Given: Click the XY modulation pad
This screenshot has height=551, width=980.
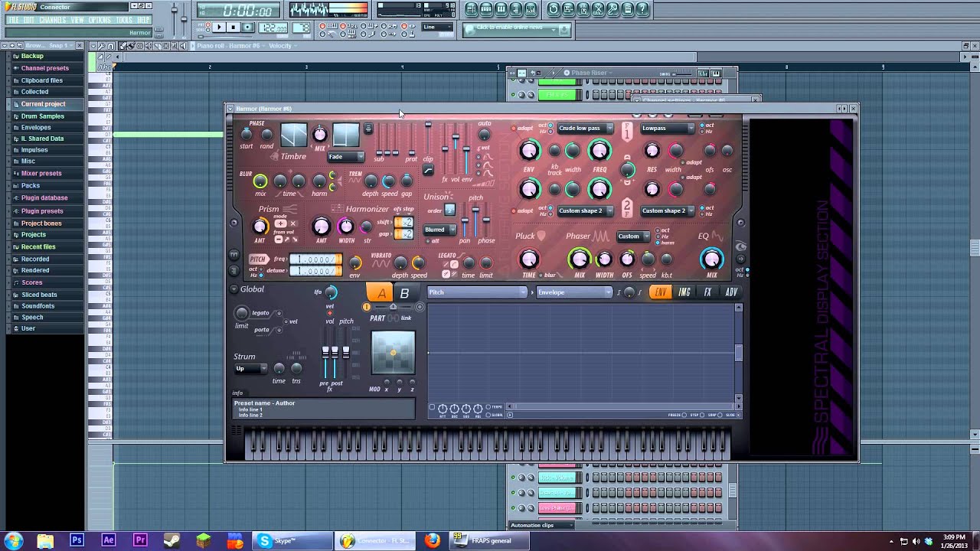Looking at the screenshot, I should (393, 353).
